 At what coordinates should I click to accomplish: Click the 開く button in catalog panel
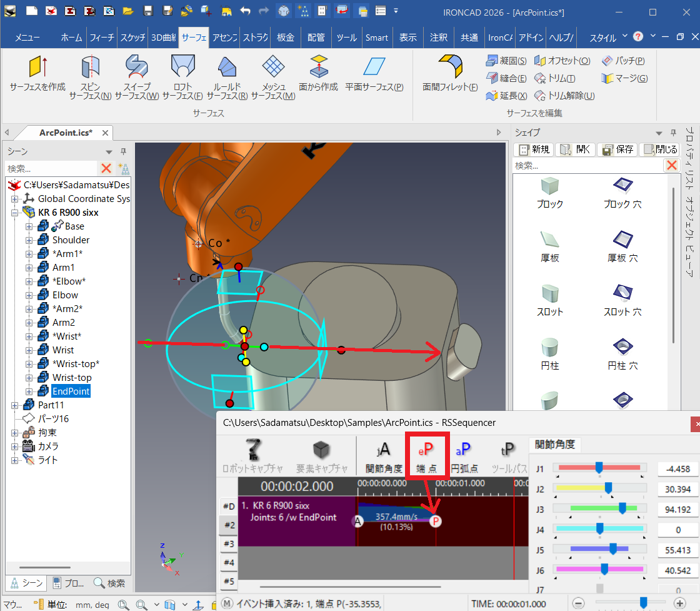(576, 149)
